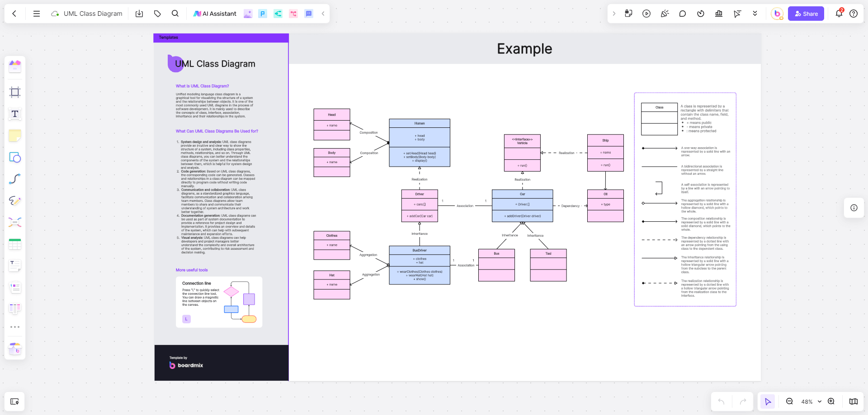Image resolution: width=868 pixels, height=415 pixels.
Task: Select the Mind map tool
Action: pyautogui.click(x=15, y=222)
